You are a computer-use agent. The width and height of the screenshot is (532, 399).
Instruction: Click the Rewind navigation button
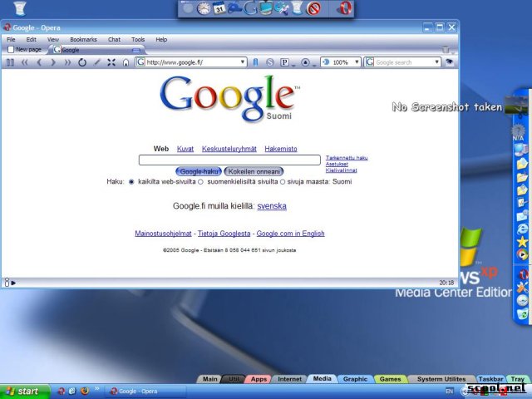pyautogui.click(x=25, y=62)
